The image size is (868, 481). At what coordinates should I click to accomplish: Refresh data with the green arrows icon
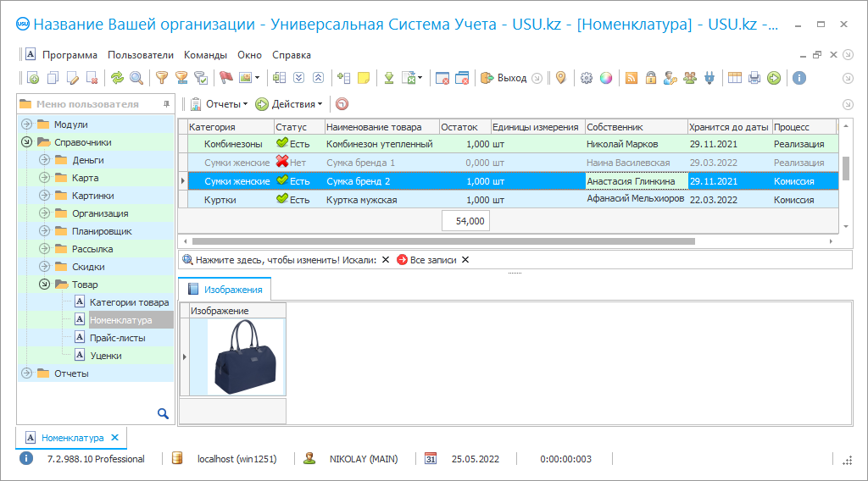(x=117, y=78)
